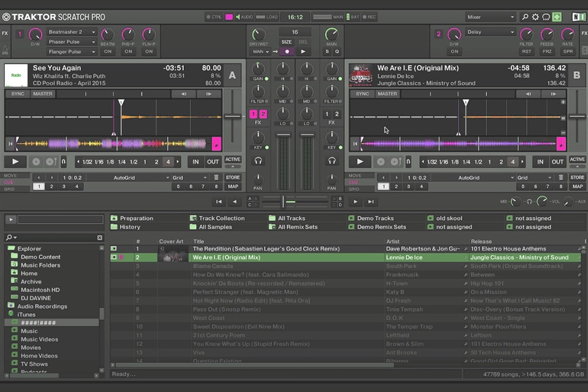
Task: Skip Deck B to track start
Action: point(355,144)
